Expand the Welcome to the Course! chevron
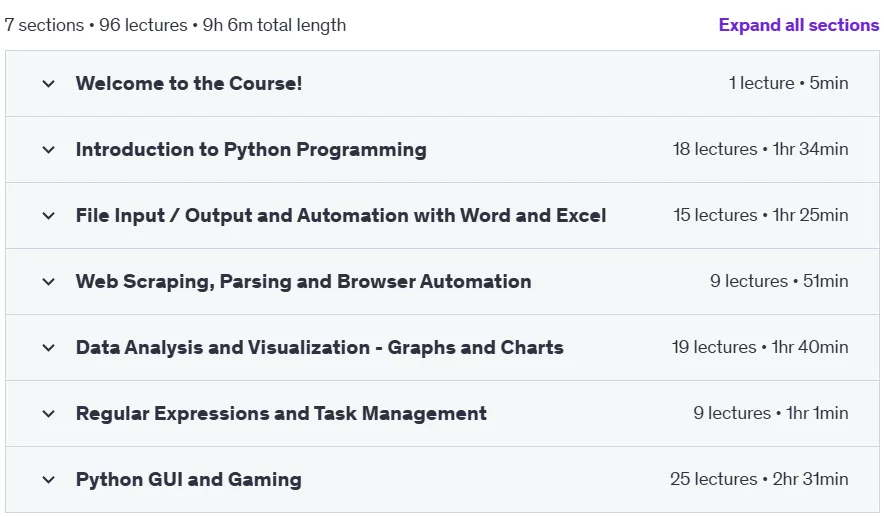 [x=48, y=84]
